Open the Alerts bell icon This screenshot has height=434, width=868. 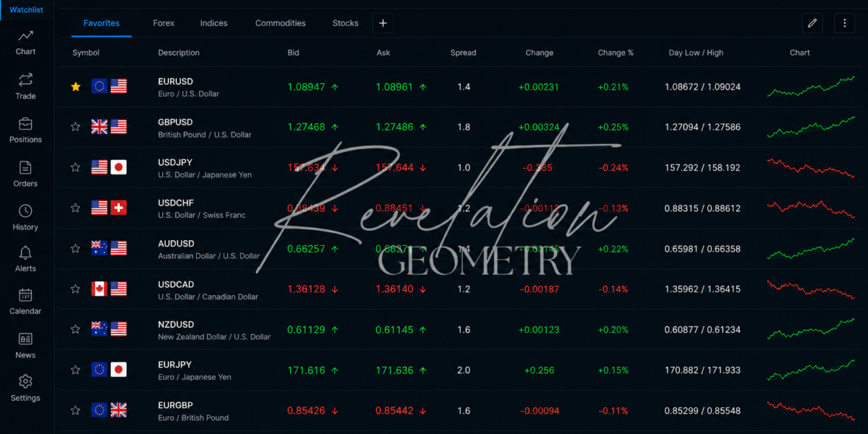(x=25, y=252)
